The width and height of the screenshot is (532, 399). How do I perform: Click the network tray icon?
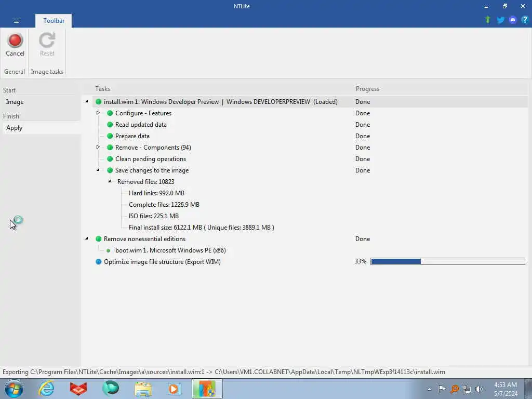pyautogui.click(x=467, y=389)
